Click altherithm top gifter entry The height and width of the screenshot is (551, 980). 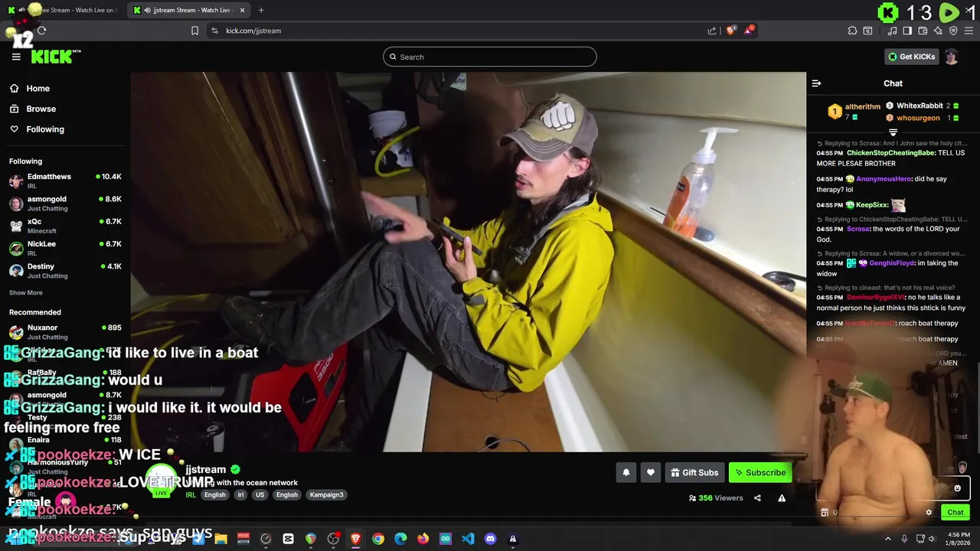click(854, 112)
